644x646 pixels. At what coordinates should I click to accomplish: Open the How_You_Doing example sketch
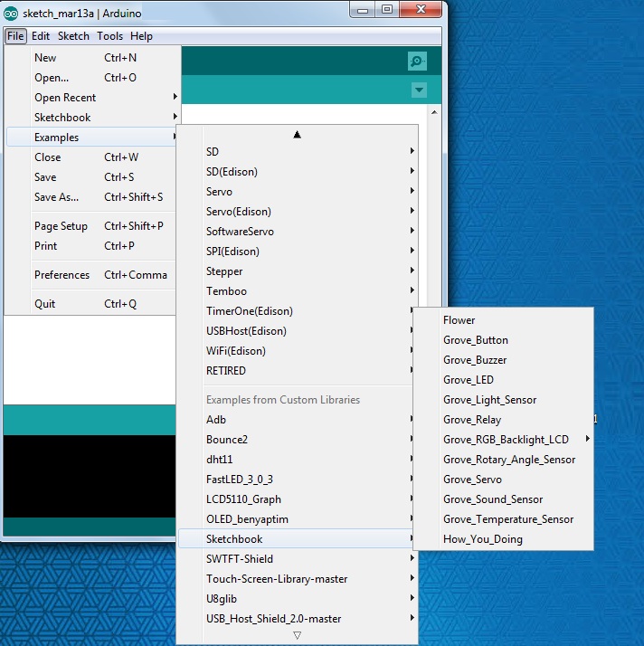coord(504,539)
